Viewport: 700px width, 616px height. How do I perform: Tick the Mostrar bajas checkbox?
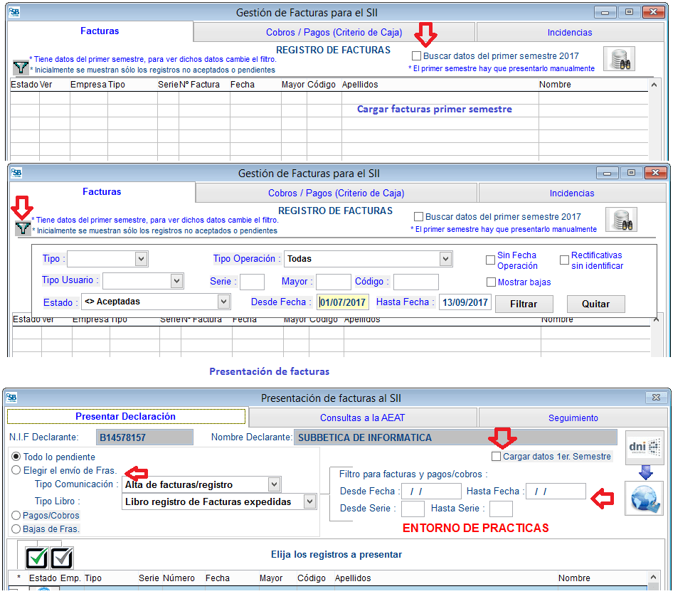tap(490, 282)
